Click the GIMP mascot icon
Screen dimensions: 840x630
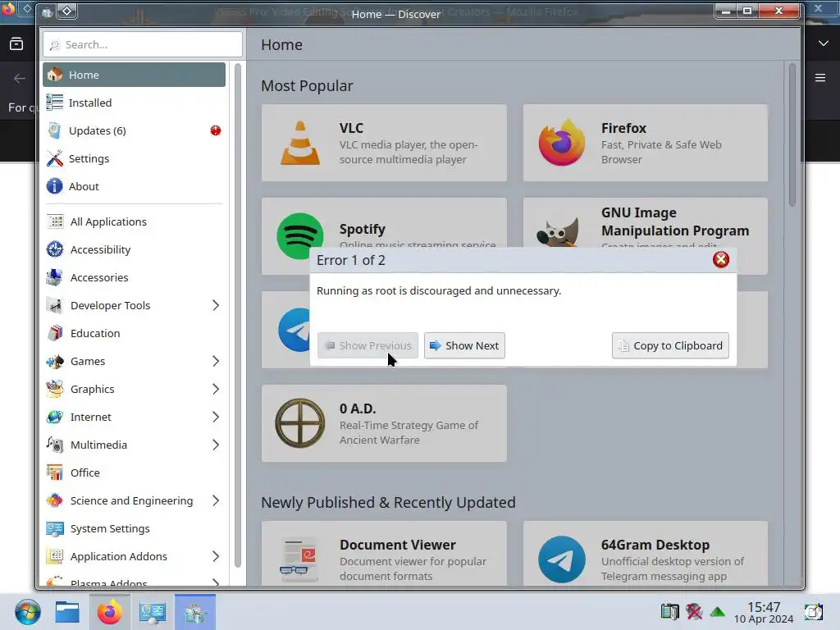click(x=558, y=231)
